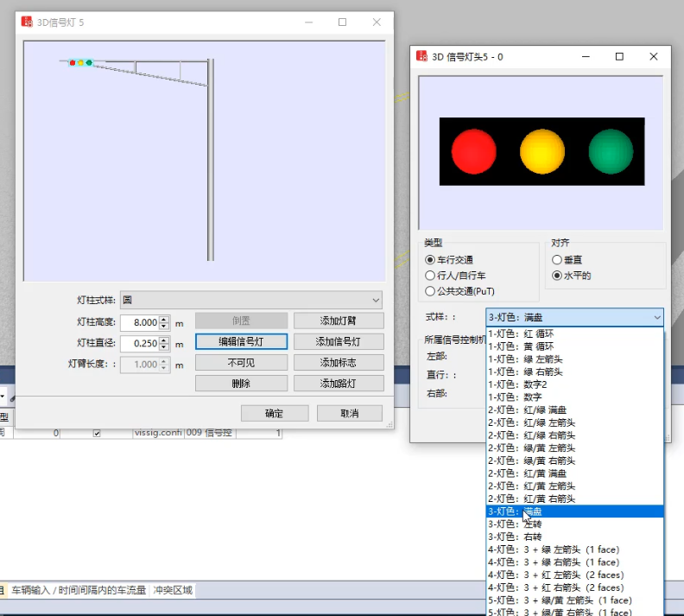The image size is (684, 616).
Task: Select '2-灯色: 红/黄 满盘' option
Action: [574, 473]
